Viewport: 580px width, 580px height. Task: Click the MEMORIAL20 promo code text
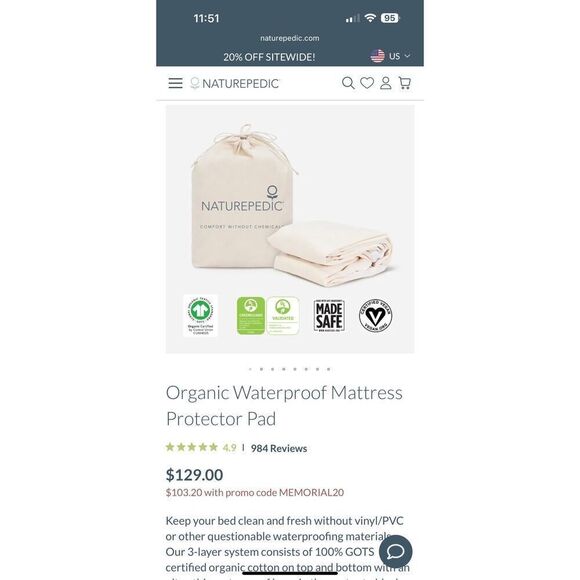point(311,493)
